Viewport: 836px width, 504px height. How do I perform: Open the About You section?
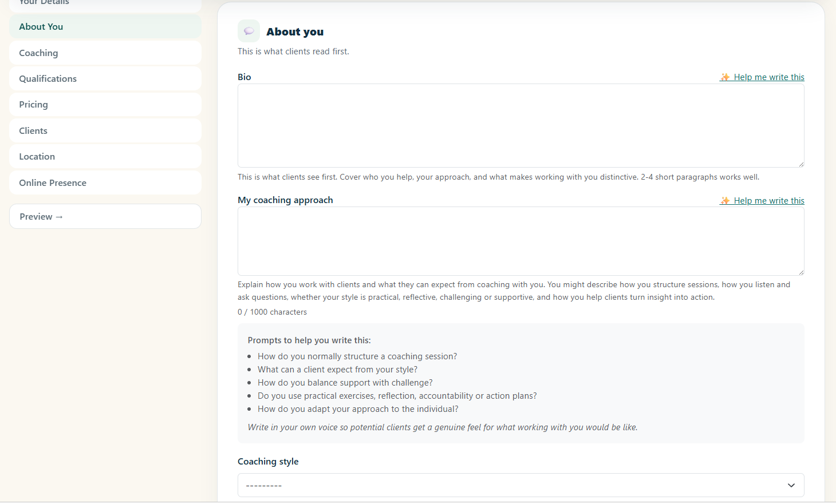tap(105, 27)
